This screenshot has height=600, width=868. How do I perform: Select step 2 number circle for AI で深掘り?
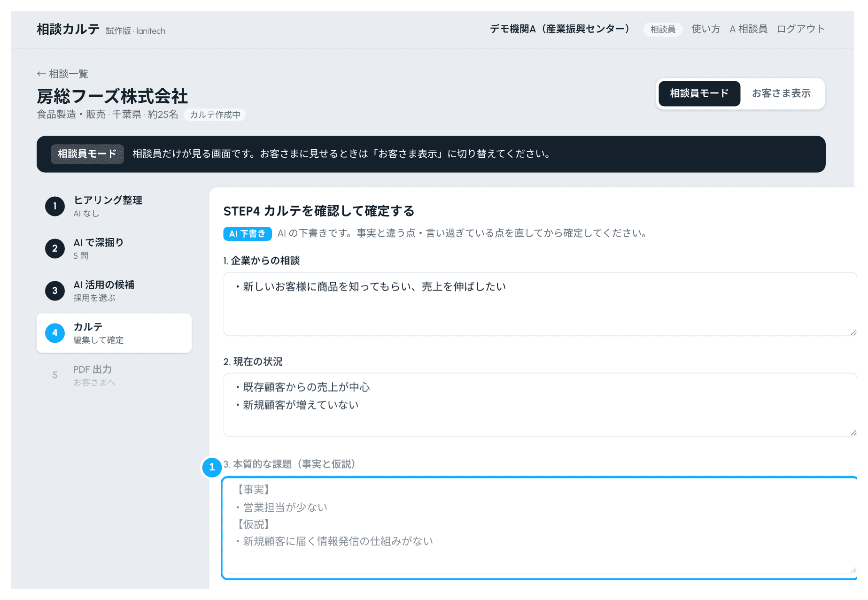[55, 248]
